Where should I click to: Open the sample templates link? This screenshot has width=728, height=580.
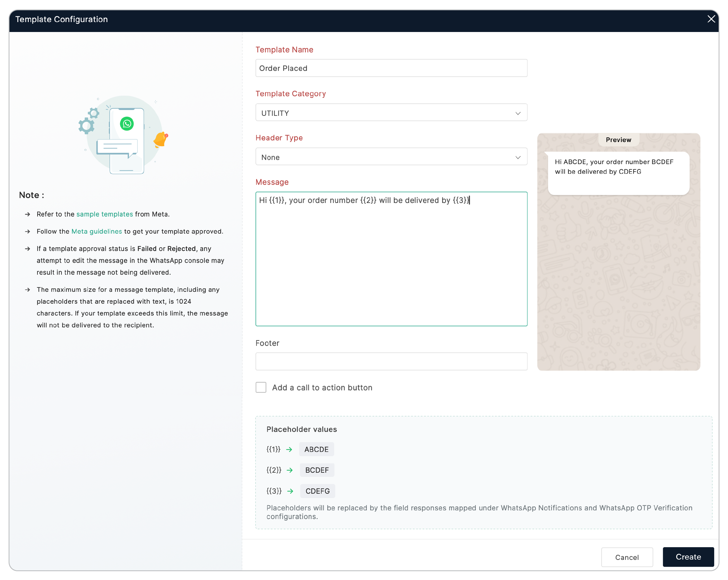pyautogui.click(x=105, y=214)
